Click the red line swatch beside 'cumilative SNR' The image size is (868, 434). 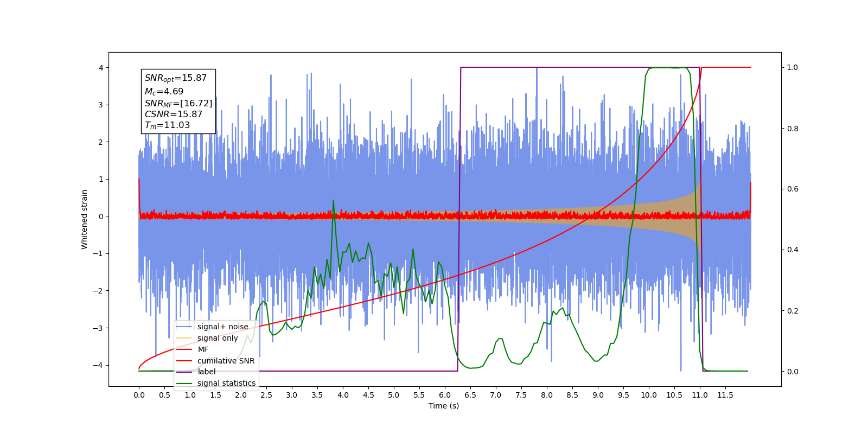pyautogui.click(x=184, y=361)
